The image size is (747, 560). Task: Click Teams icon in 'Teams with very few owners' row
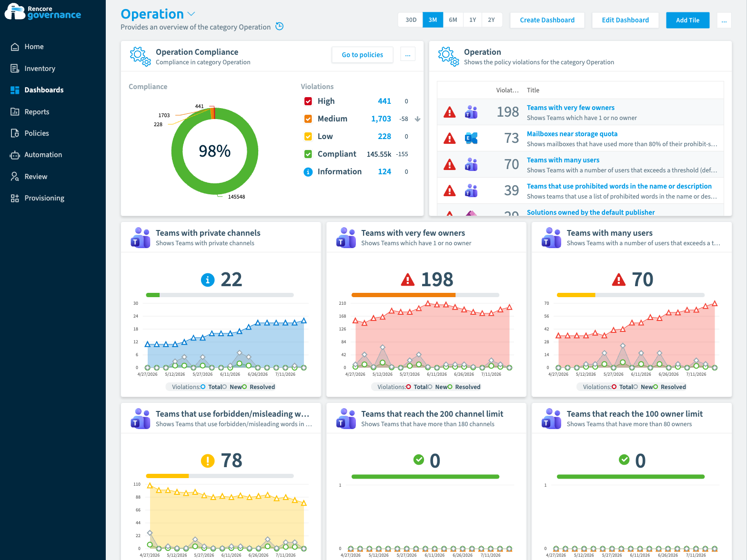point(471,112)
